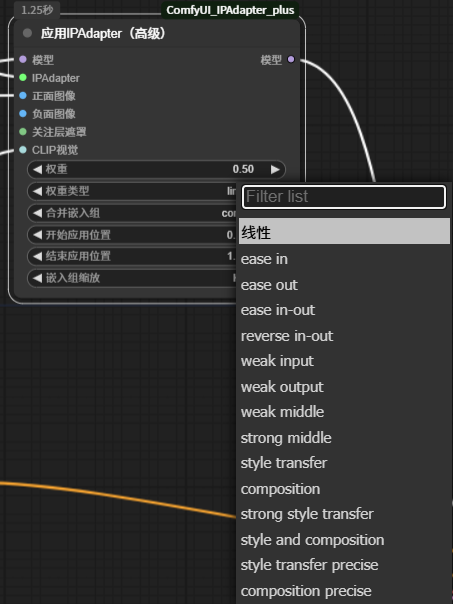The width and height of the screenshot is (453, 604).
Task: Click the 模型 input port dot
Action: (x=23, y=59)
